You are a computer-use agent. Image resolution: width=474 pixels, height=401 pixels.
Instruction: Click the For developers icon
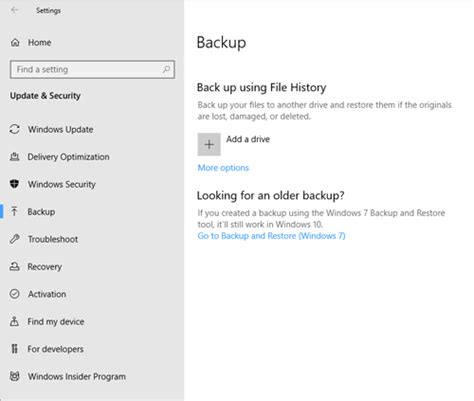click(14, 349)
